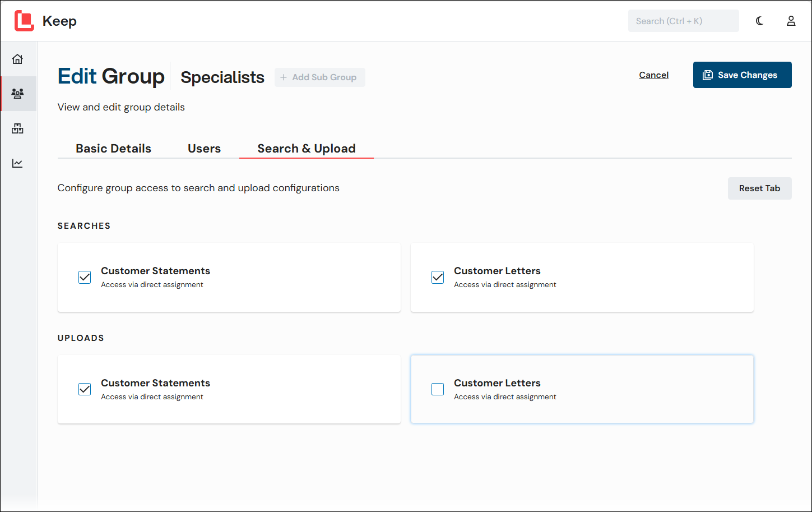Open the analytics chart sidebar icon

click(x=18, y=163)
